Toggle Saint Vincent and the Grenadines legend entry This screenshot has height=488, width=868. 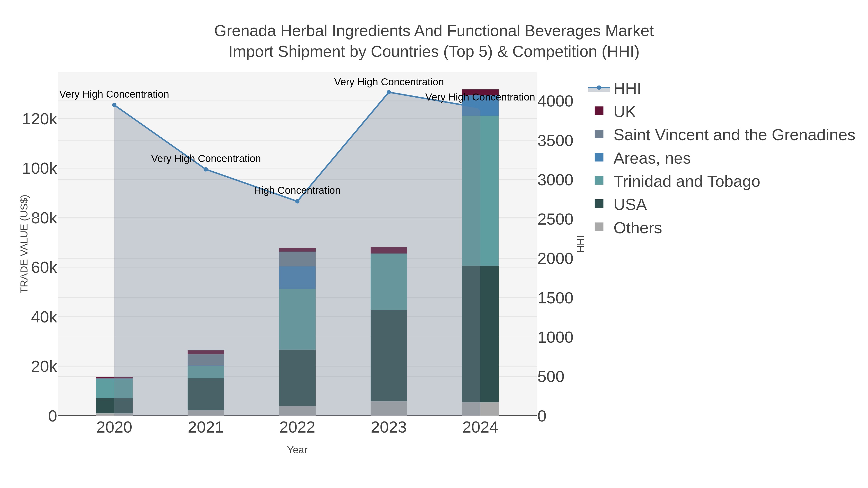725,135
